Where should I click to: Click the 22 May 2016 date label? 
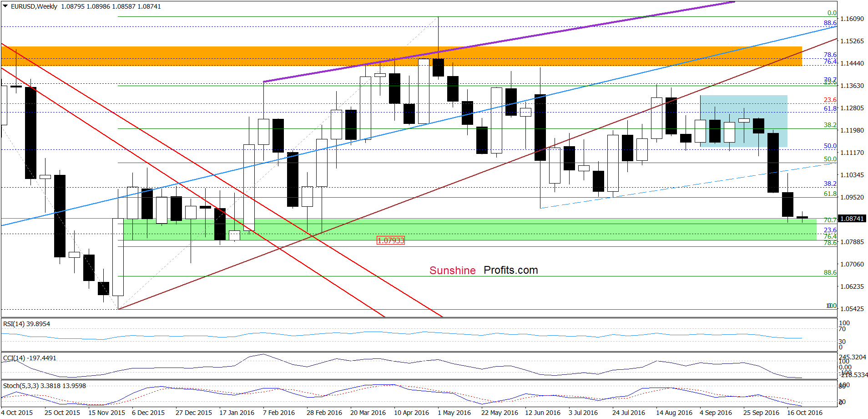tap(500, 413)
